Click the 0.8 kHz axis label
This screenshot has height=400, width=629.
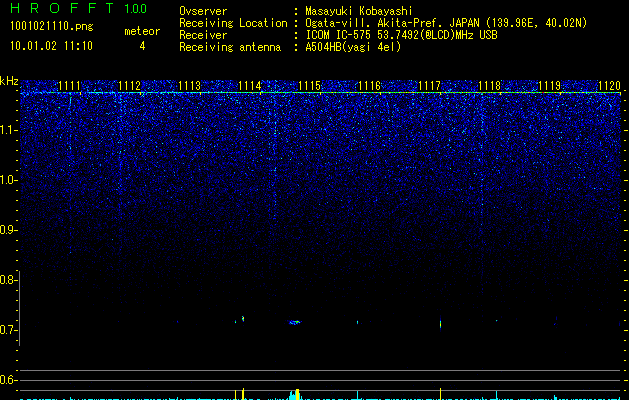click(x=8, y=280)
